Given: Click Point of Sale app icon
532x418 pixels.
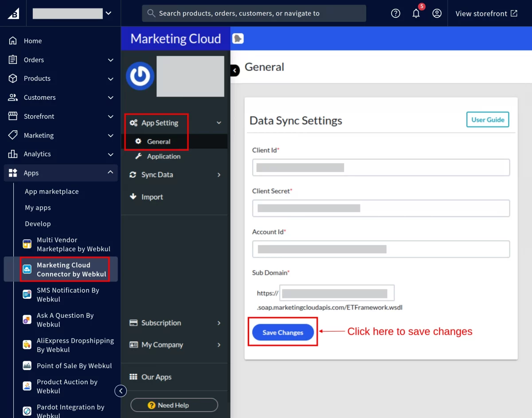Looking at the screenshot, I should click(x=27, y=366).
